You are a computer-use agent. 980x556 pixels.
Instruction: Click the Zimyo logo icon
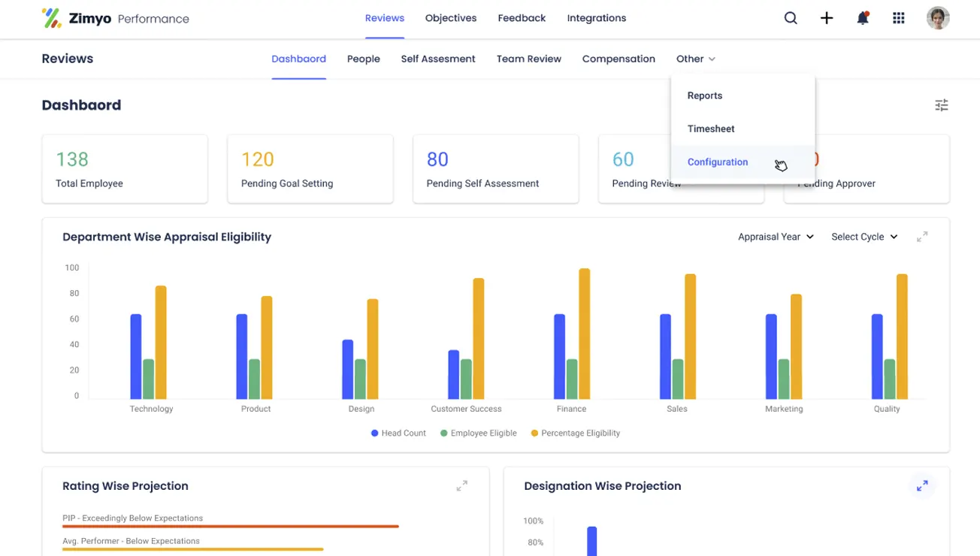(x=50, y=17)
